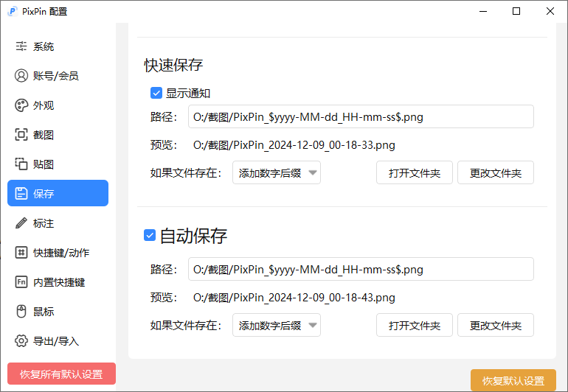Click the 系统 sliders icon
Screen dimensions: 568x392
21,46
